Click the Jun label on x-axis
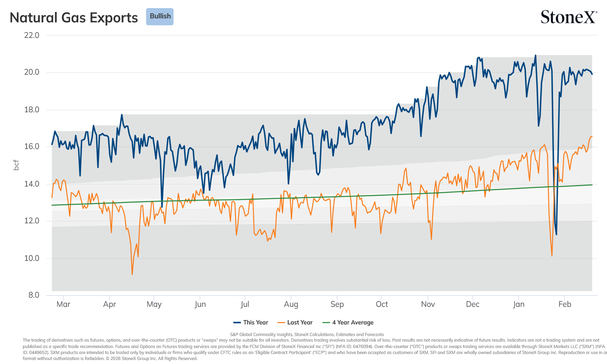The height and width of the screenshot is (364, 607). tap(200, 304)
